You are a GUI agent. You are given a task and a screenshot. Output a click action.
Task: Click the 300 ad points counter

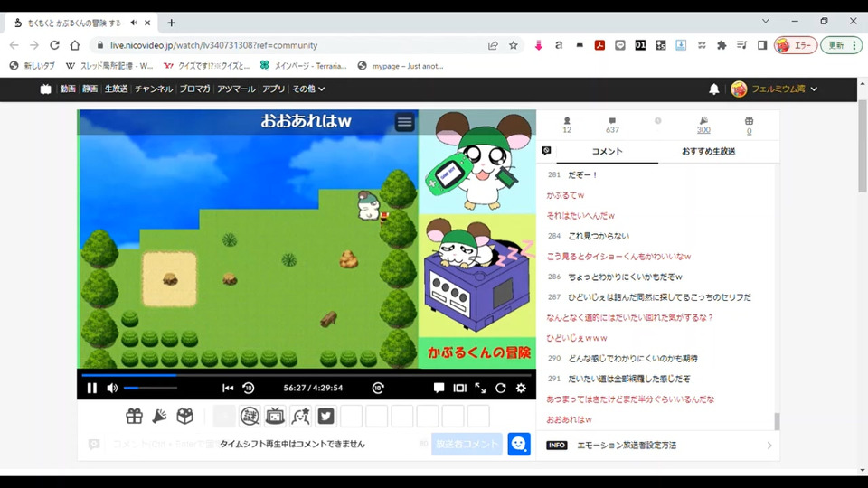point(703,129)
